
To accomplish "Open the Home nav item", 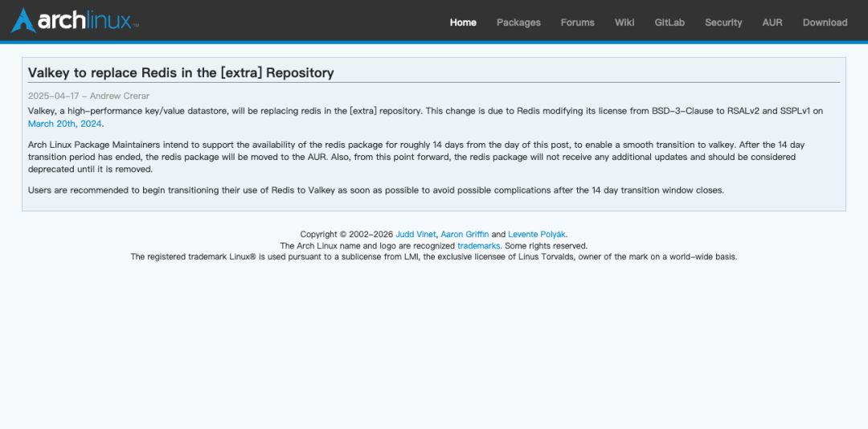I will click(463, 22).
